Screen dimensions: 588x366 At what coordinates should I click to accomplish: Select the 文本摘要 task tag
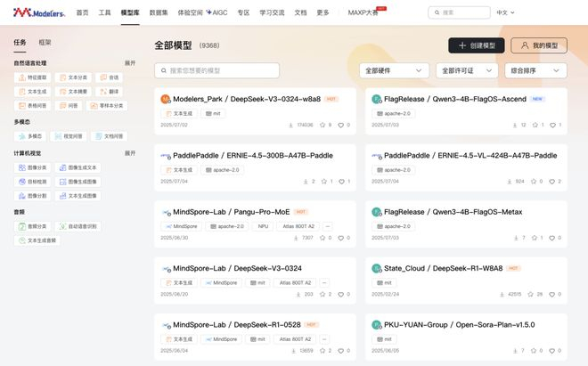tap(73, 92)
